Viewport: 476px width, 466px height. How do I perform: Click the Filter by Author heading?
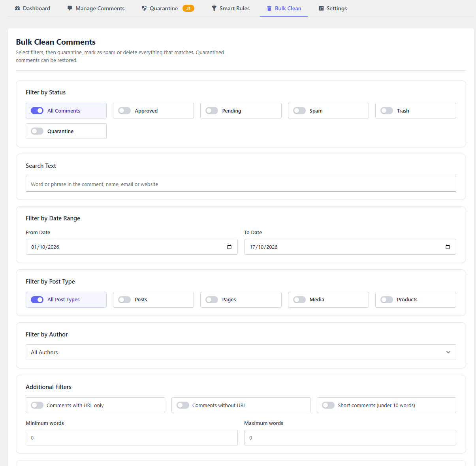point(47,334)
